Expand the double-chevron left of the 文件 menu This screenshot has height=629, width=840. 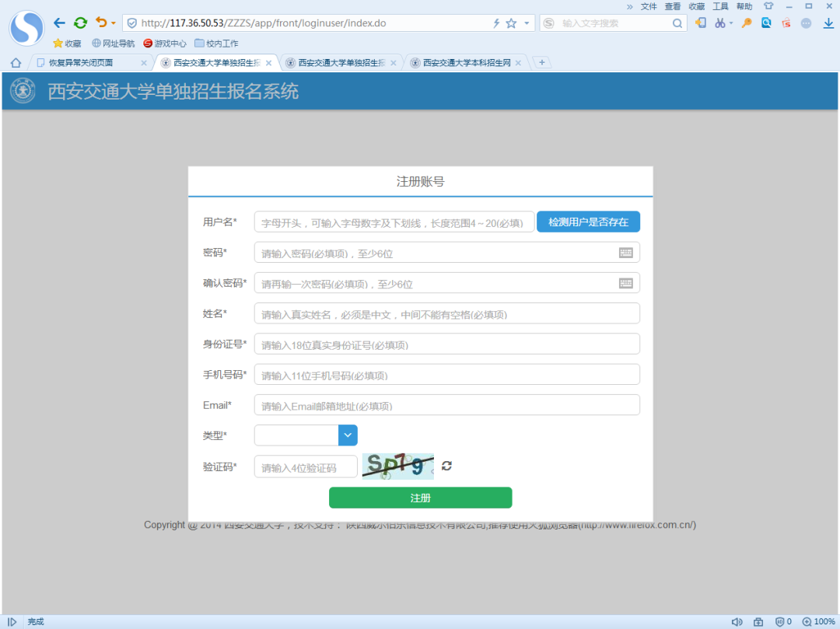pos(629,7)
